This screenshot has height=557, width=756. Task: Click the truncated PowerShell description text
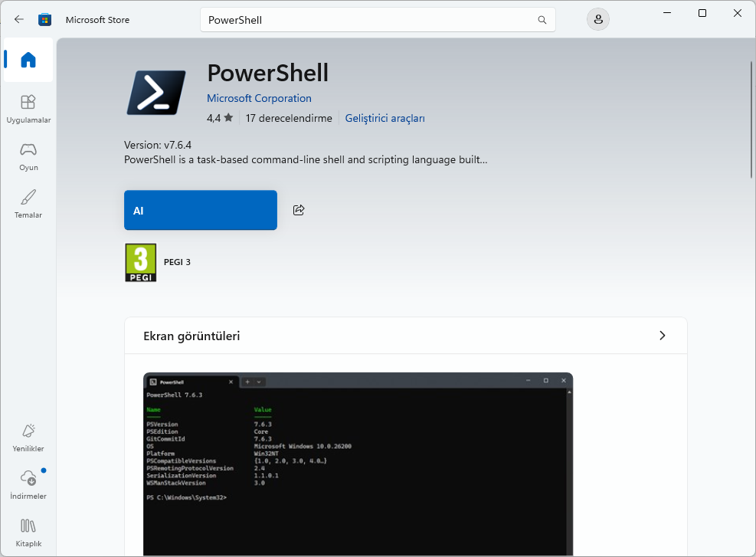(x=306, y=159)
